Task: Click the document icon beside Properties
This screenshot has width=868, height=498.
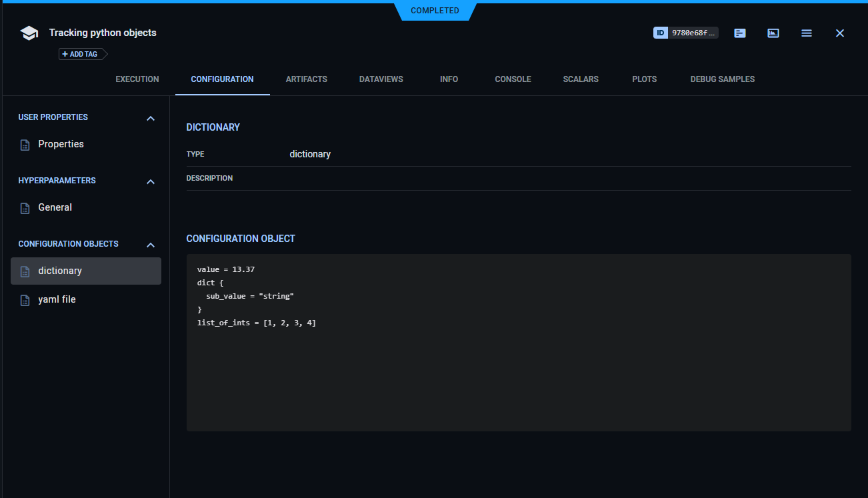Action: click(x=25, y=144)
